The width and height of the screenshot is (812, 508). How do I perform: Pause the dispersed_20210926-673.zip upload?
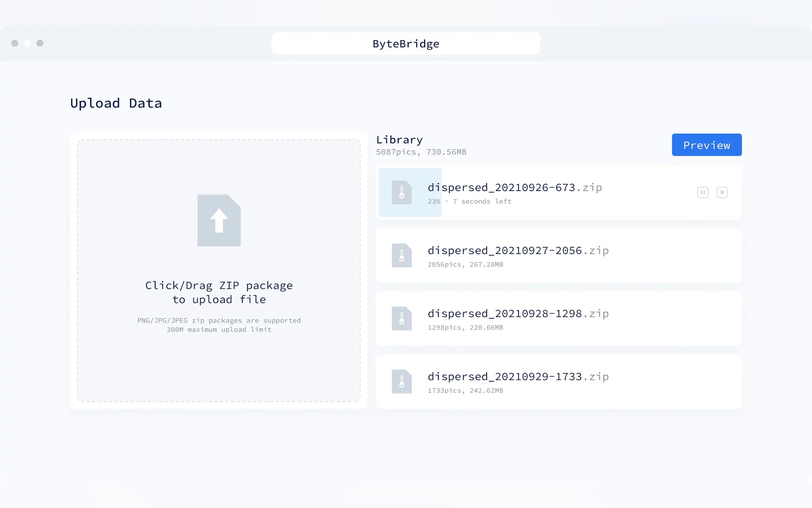tap(702, 192)
